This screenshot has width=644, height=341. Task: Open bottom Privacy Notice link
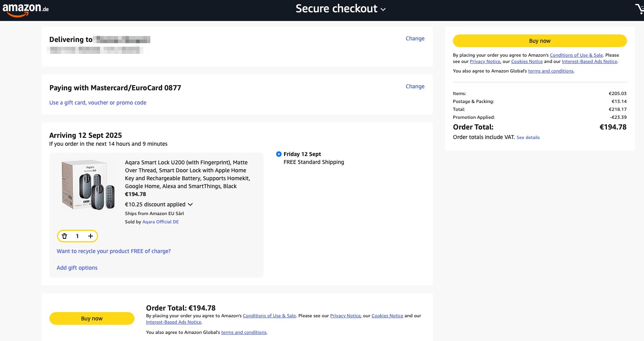click(345, 316)
